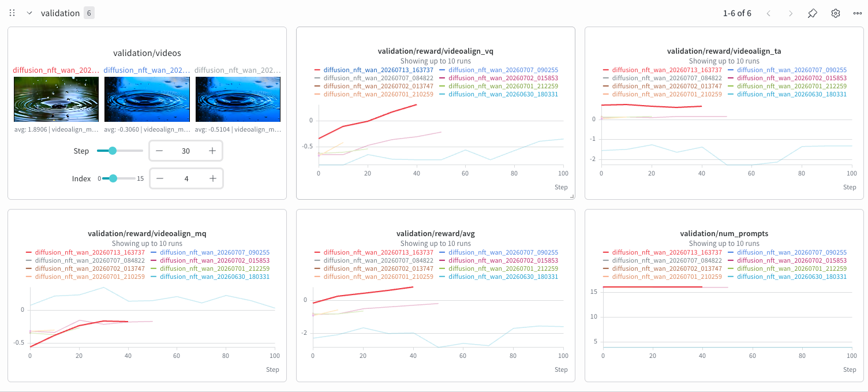This screenshot has height=392, width=868.
Task: Increase Index value with plus button
Action: (x=213, y=178)
